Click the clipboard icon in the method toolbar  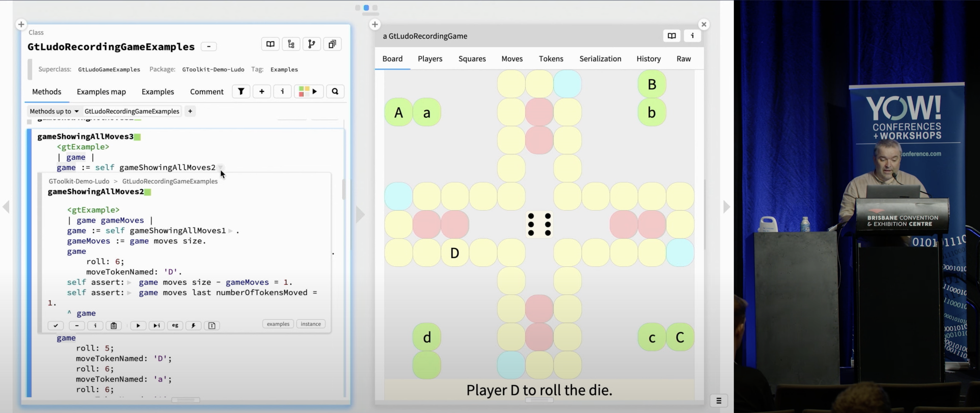(x=114, y=325)
